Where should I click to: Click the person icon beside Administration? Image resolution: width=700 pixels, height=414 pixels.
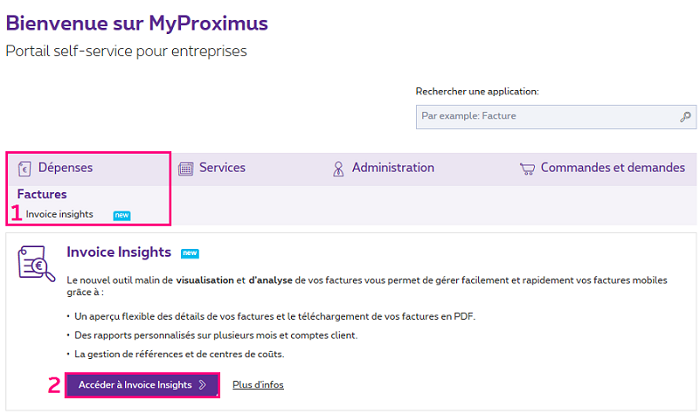338,168
